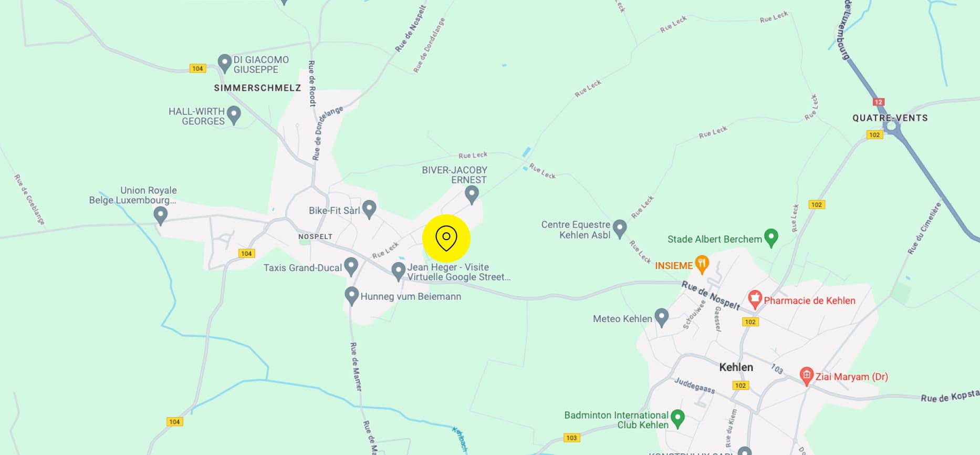Click the INSIEME restaurant pin
This screenshot has width=980, height=455.
point(702,264)
